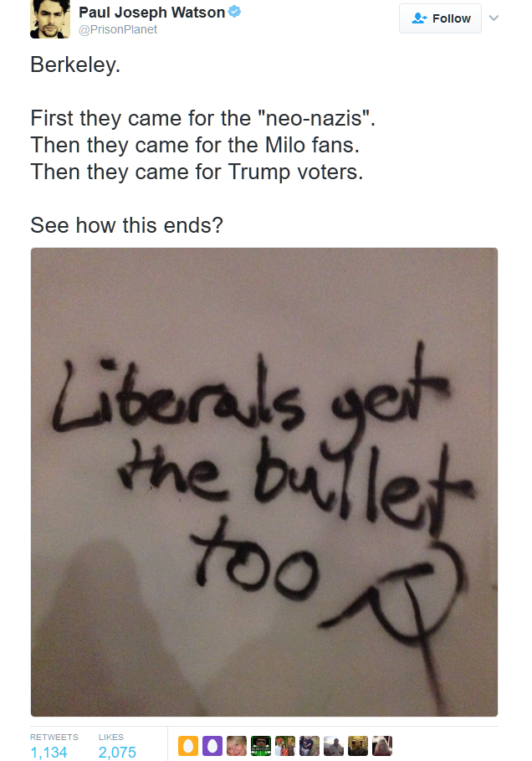The image size is (532, 761).
Task: Click the purple egg avatar
Action: 212,745
